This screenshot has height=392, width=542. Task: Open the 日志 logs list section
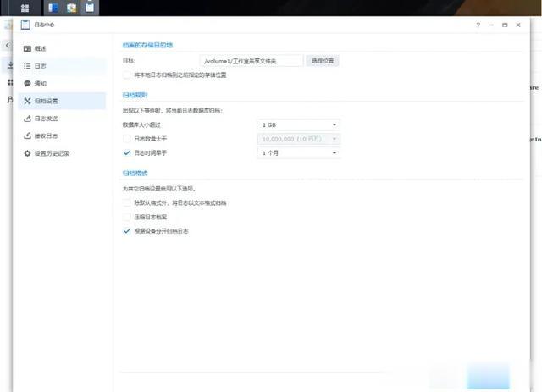[62, 66]
